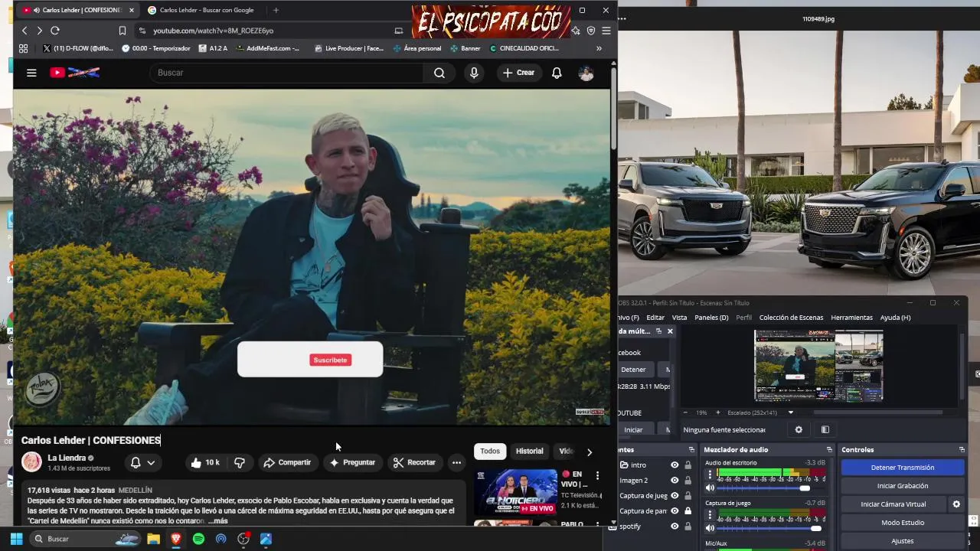Toggle eye for Captura de pantalla source
Image resolution: width=980 pixels, height=551 pixels.
tap(675, 511)
